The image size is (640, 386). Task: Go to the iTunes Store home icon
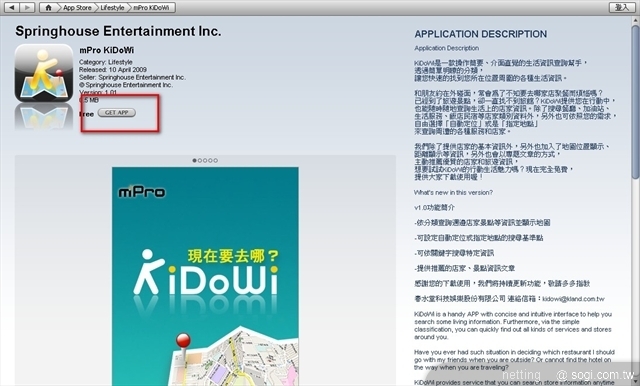(x=48, y=7)
